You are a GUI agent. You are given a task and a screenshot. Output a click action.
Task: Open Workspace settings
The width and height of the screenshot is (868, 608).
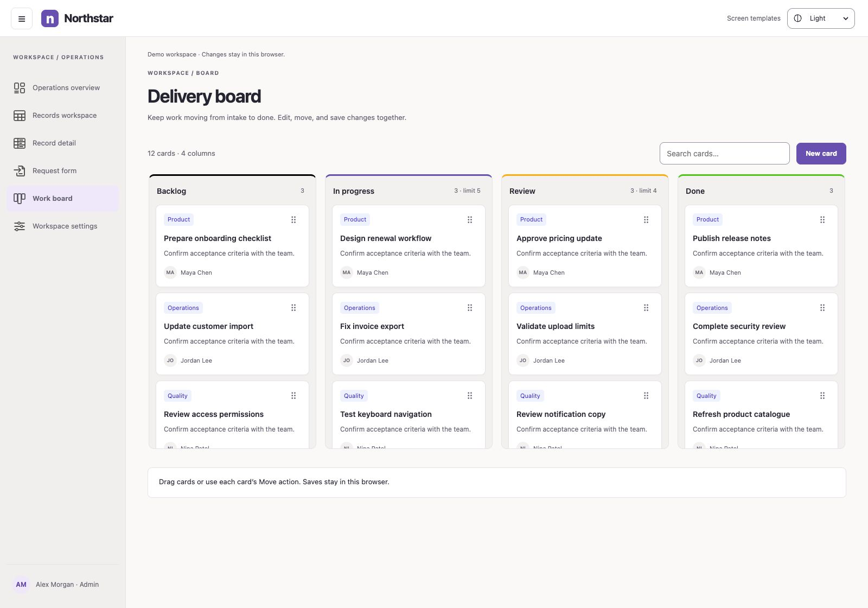tap(63, 226)
